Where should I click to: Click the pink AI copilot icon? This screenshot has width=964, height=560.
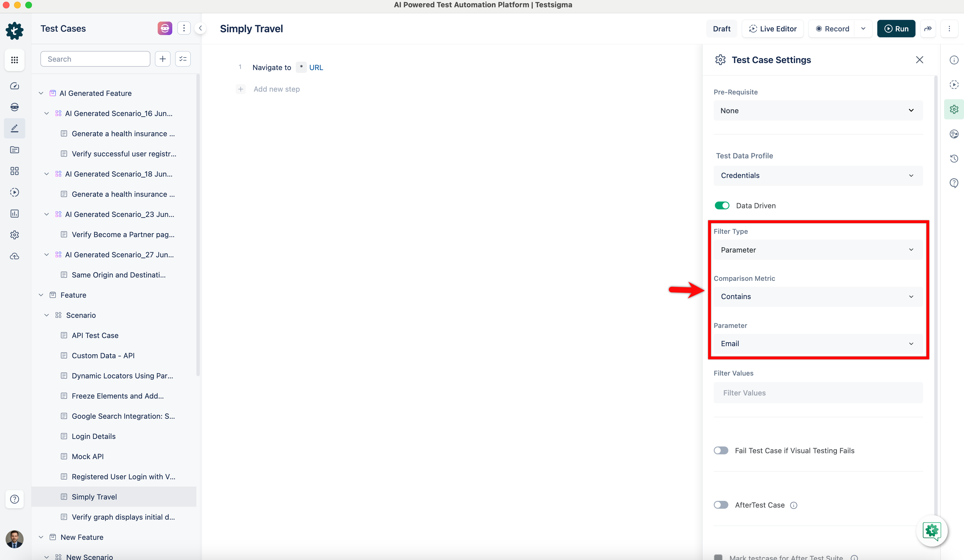pyautogui.click(x=164, y=28)
